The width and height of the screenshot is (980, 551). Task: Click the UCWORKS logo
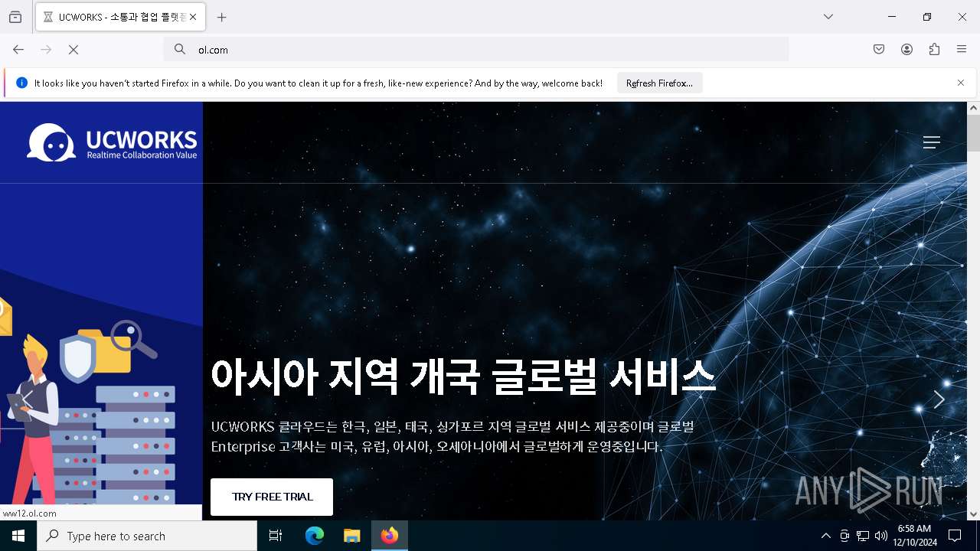(112, 142)
